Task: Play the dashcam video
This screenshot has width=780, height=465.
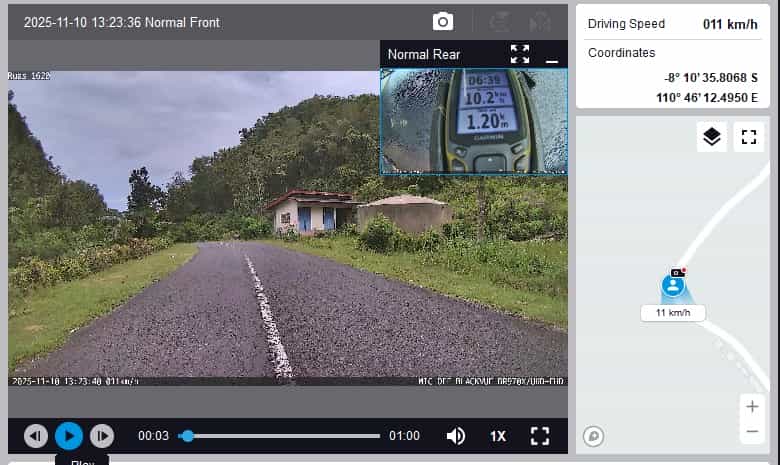Action: pyautogui.click(x=69, y=436)
